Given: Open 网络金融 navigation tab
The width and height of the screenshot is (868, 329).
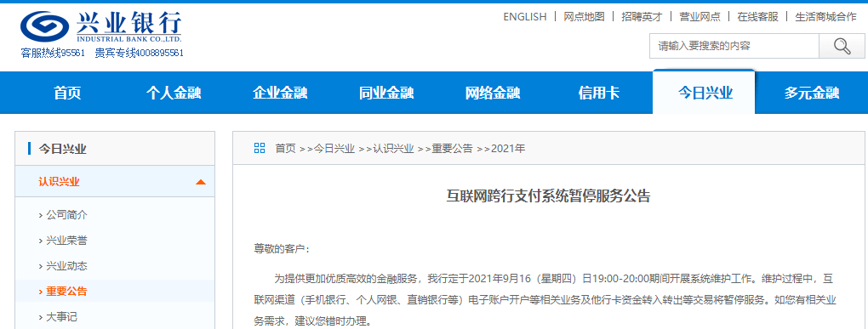Looking at the screenshot, I should (493, 93).
